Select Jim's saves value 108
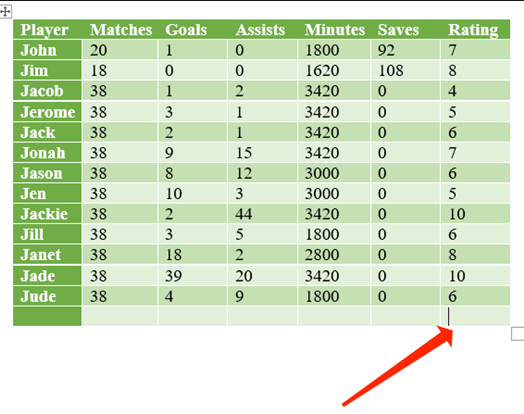 pos(391,71)
